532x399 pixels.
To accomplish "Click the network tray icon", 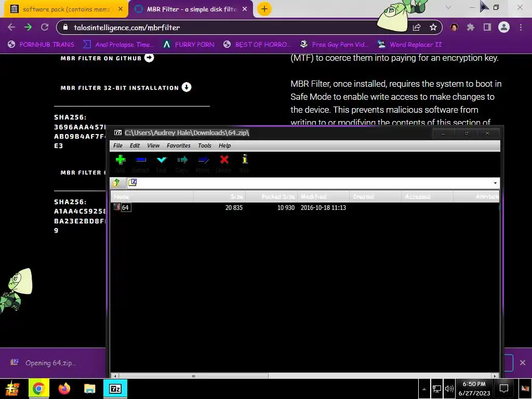I will pos(436,389).
